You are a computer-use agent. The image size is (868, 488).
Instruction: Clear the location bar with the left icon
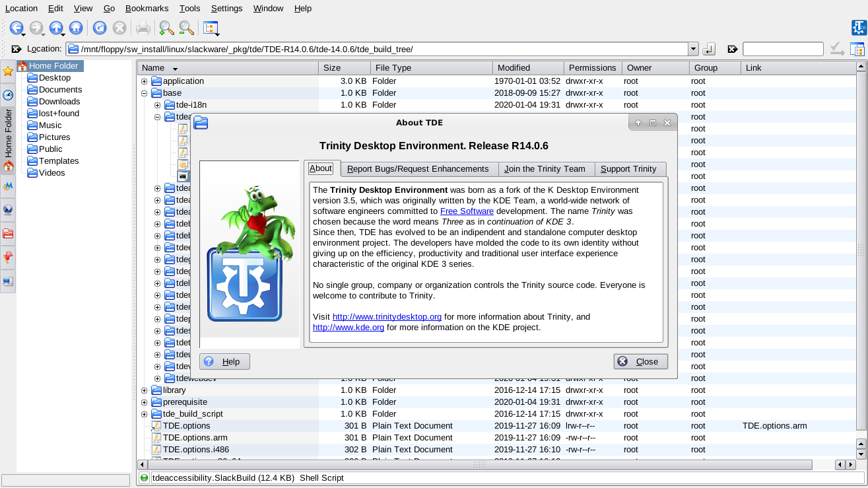(x=17, y=49)
